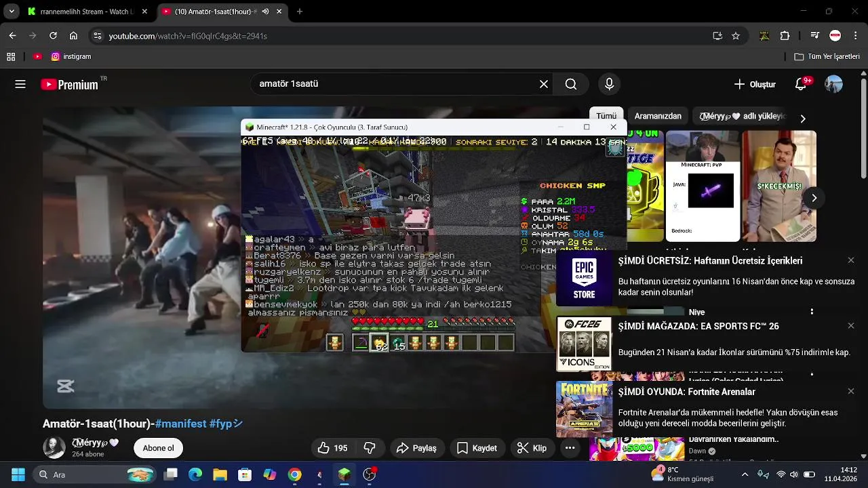Select the Aramanızdan filter chip

[x=658, y=116]
